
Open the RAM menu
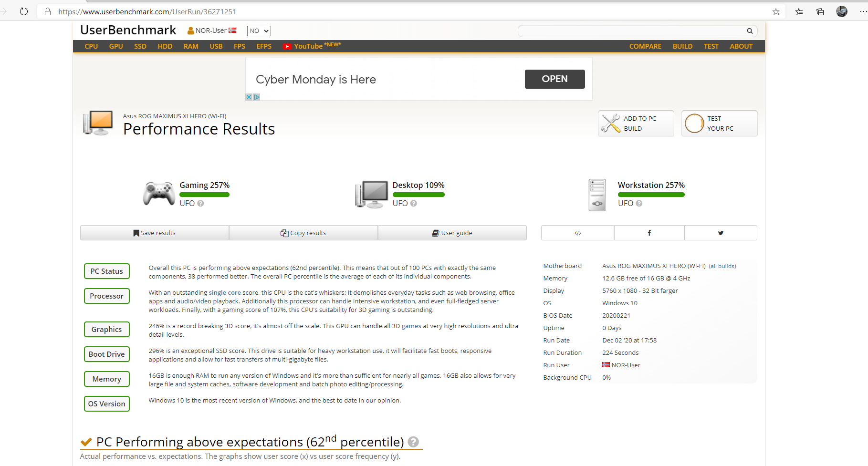[191, 46]
